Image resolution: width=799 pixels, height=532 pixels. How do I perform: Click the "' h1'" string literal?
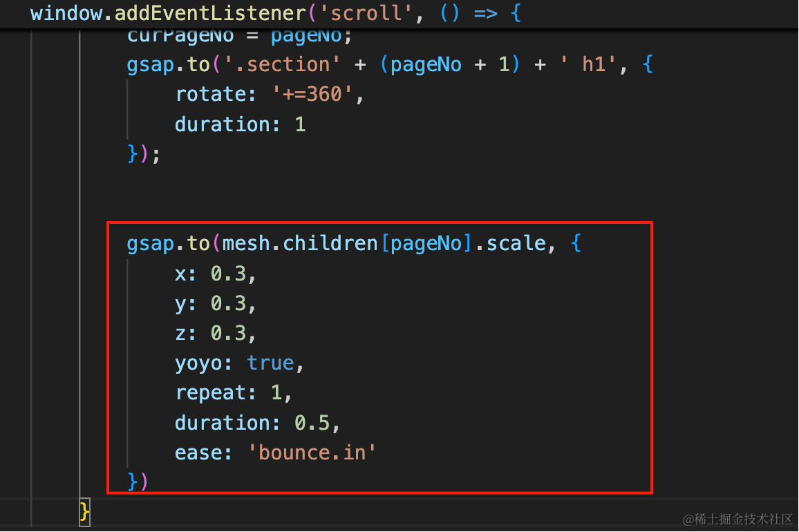pyautogui.click(x=588, y=65)
